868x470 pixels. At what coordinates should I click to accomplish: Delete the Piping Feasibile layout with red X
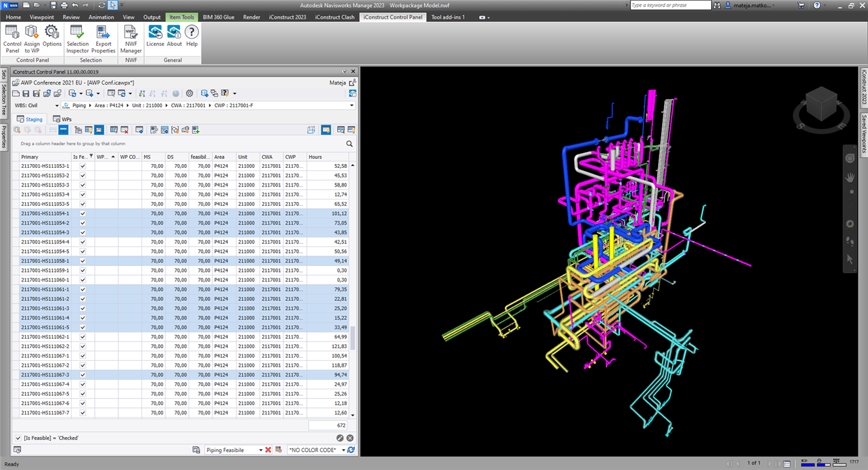(x=268, y=450)
